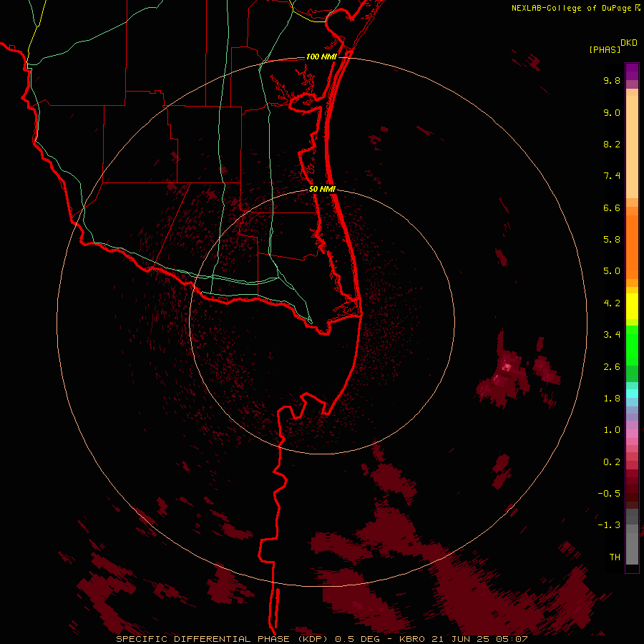Viewport: 644px width, 644px height.
Task: Click the 8.2 color scale label
Action: (612, 144)
